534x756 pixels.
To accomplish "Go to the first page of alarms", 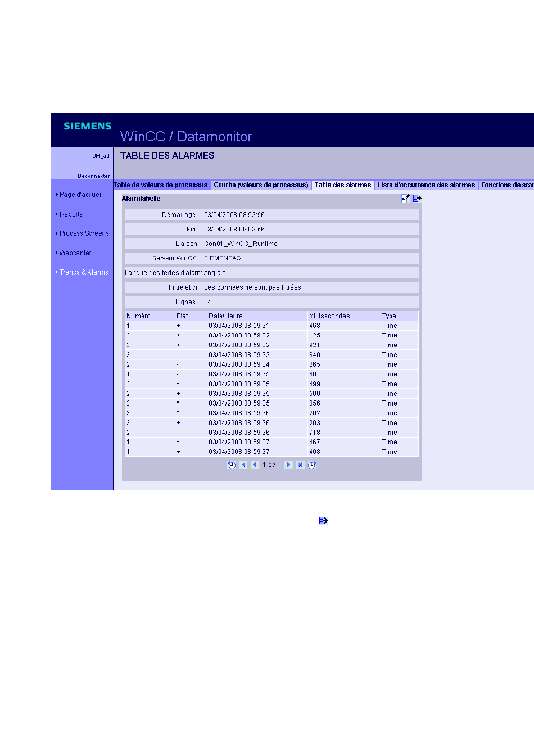I will [x=243, y=465].
